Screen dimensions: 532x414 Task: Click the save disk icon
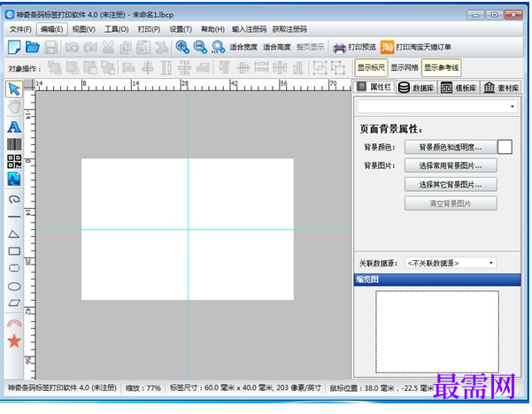pyautogui.click(x=50, y=47)
